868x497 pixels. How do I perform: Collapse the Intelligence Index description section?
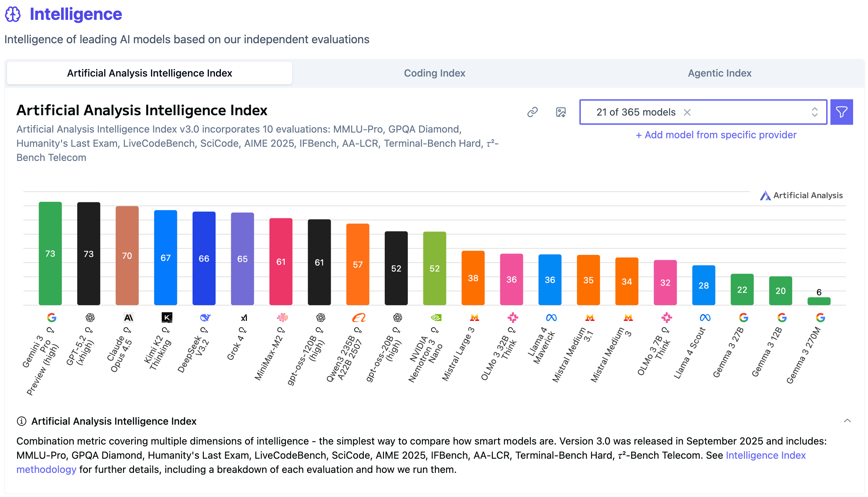pyautogui.click(x=848, y=421)
